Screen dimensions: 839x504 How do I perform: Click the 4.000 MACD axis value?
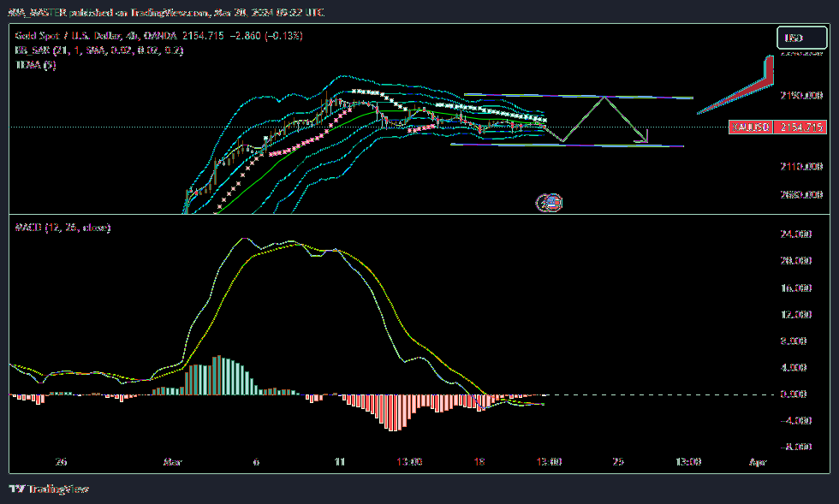point(794,368)
